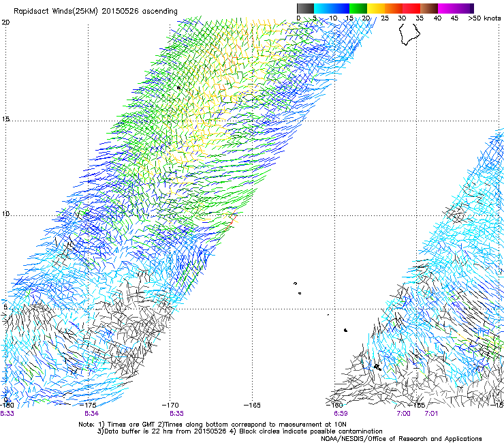
Task: Click the longitude label '-170'
Action: pos(170,406)
